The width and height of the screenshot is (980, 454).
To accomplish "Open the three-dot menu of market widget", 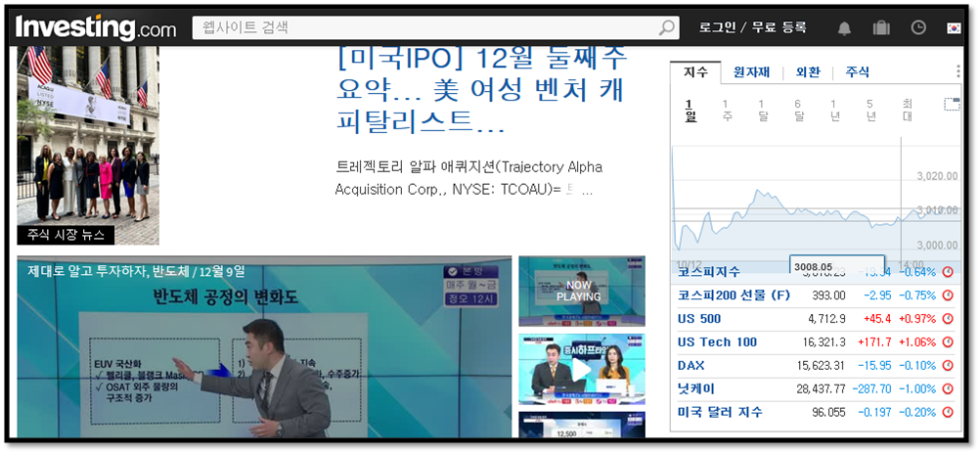I will (x=958, y=71).
